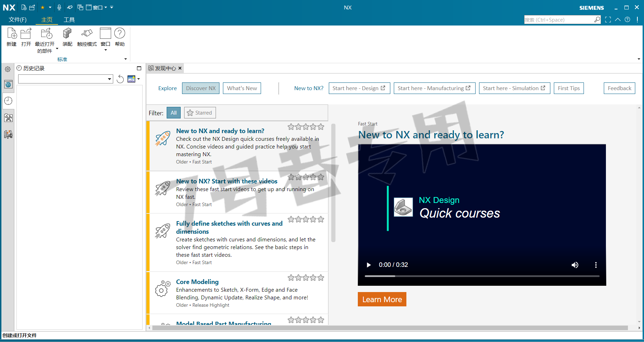Click Start here - Simulation link
The height and width of the screenshot is (342, 644).
point(514,88)
